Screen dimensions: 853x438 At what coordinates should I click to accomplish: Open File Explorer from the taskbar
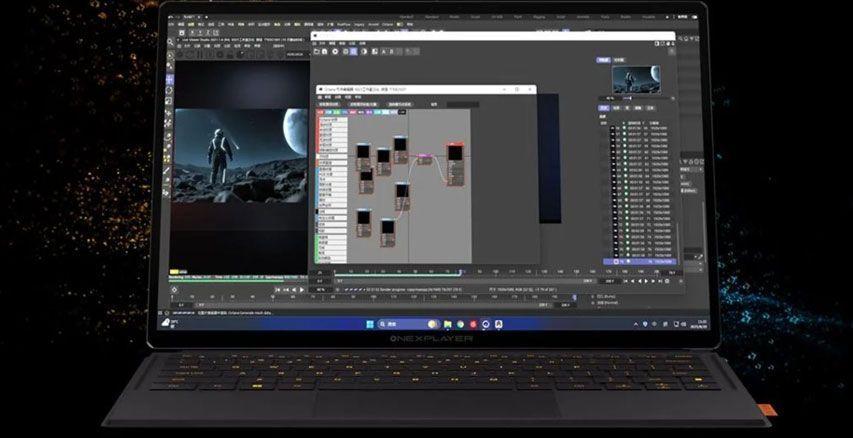447,324
